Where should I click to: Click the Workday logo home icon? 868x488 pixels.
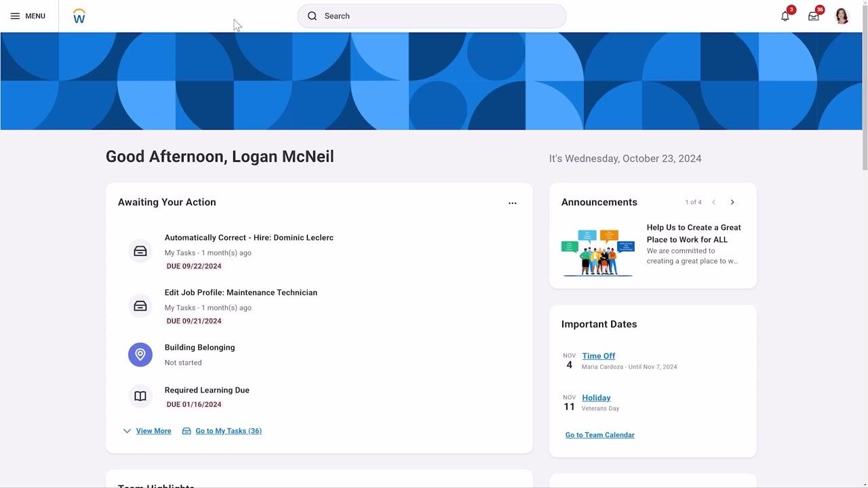[79, 16]
